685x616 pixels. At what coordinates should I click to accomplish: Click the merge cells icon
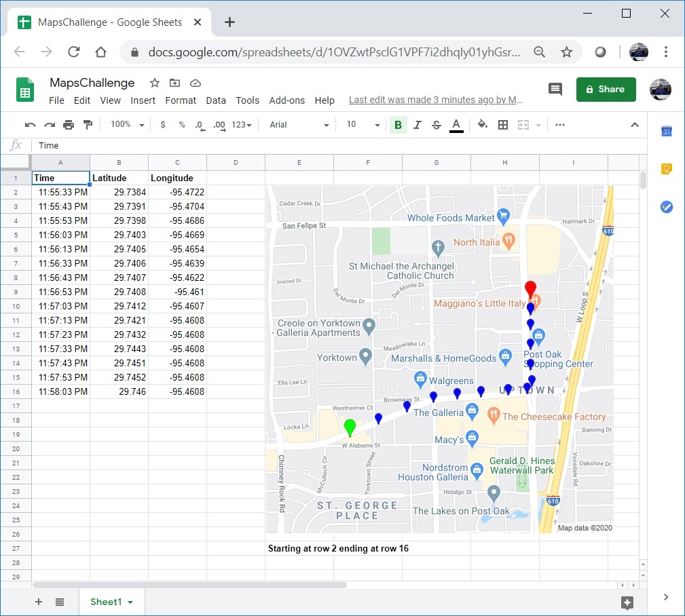pos(523,125)
